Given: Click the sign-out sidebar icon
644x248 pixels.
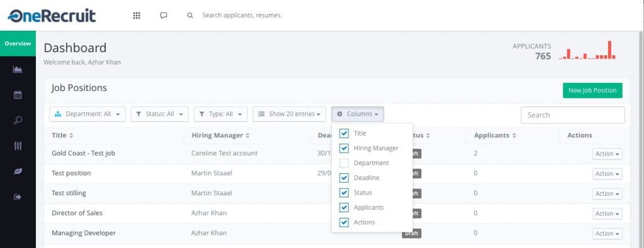Looking at the screenshot, I should (18, 197).
